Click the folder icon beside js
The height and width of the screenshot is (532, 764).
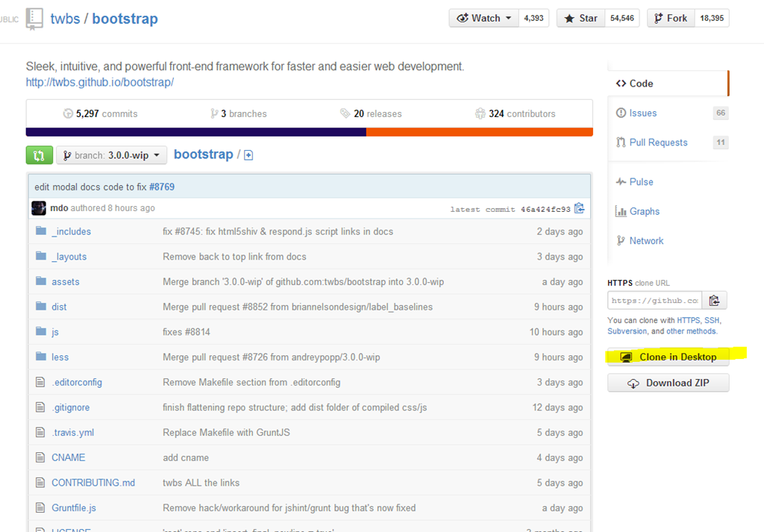[41, 331]
